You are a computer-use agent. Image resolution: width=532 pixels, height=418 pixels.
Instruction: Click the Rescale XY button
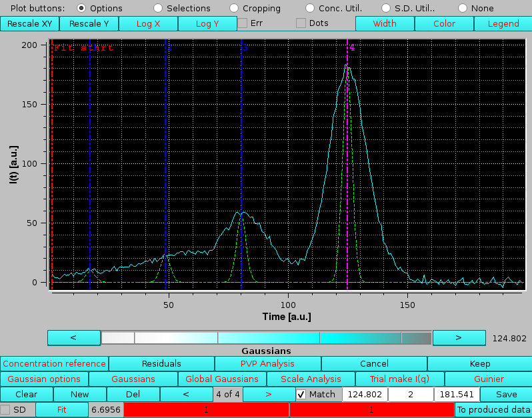click(x=29, y=23)
